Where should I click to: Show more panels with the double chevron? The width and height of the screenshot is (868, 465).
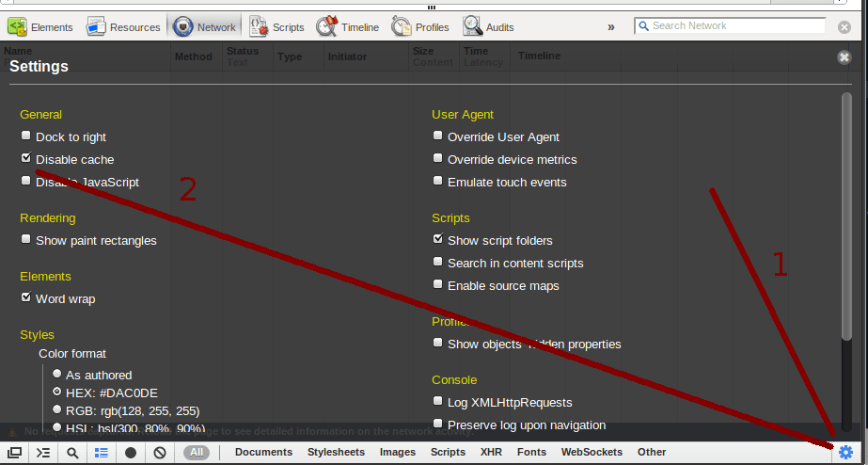[611, 27]
